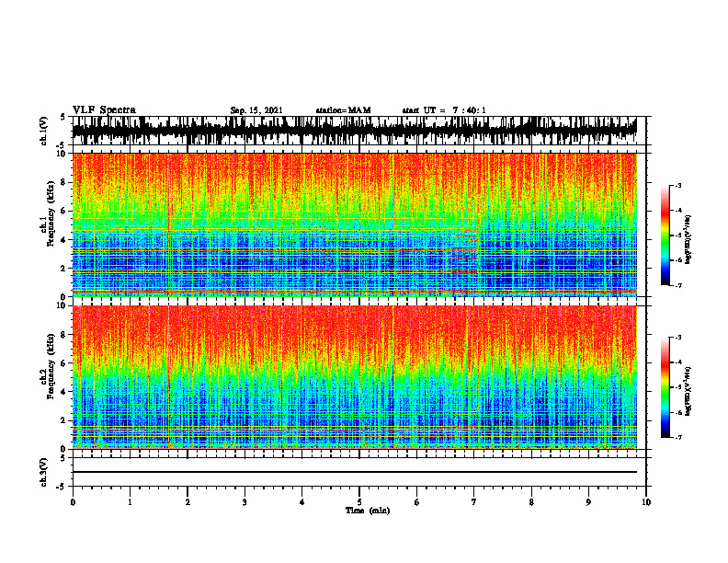The width and height of the screenshot is (728, 563).
Task: Click the "VLF Spectra" plot title
Action: tap(104, 110)
